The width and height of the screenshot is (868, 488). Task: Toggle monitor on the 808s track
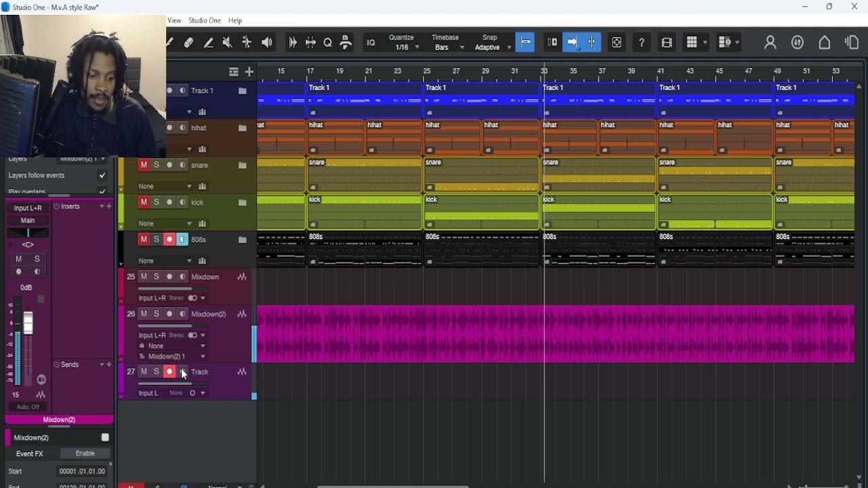pyautogui.click(x=182, y=240)
